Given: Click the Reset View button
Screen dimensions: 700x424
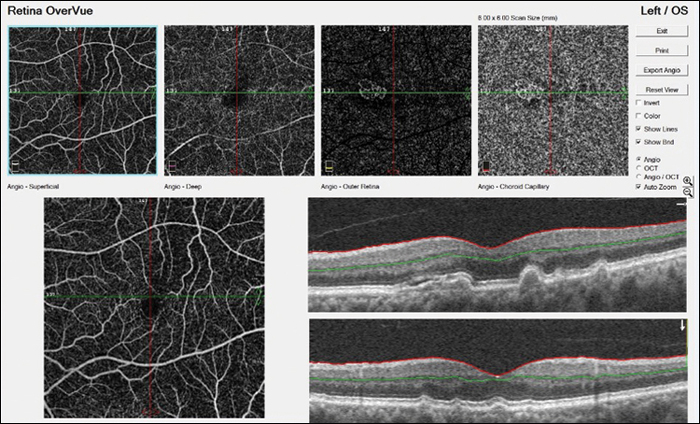Looking at the screenshot, I should [x=662, y=90].
